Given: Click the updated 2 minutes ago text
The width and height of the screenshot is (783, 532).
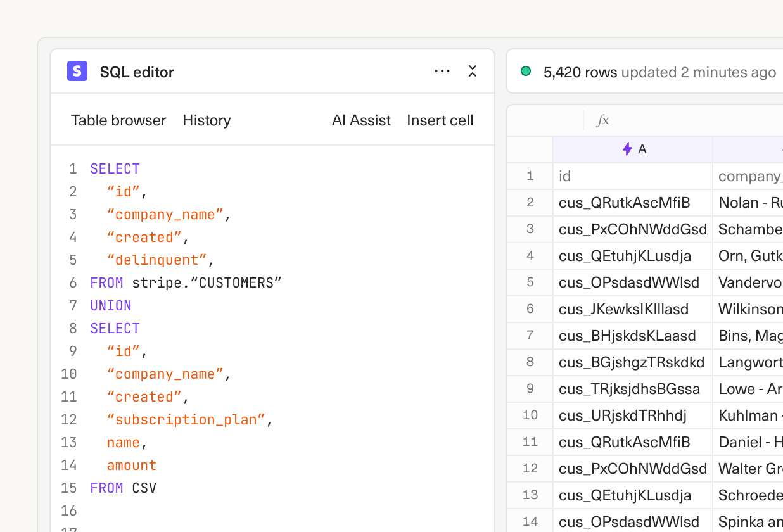Looking at the screenshot, I should pos(698,72).
